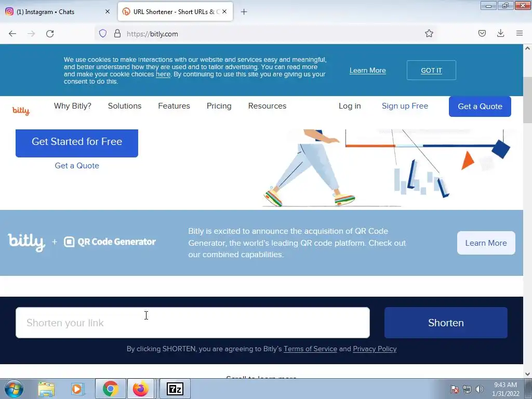Open Windows Media Player from the taskbar
Screen dimensions: 532x399
click(78, 389)
